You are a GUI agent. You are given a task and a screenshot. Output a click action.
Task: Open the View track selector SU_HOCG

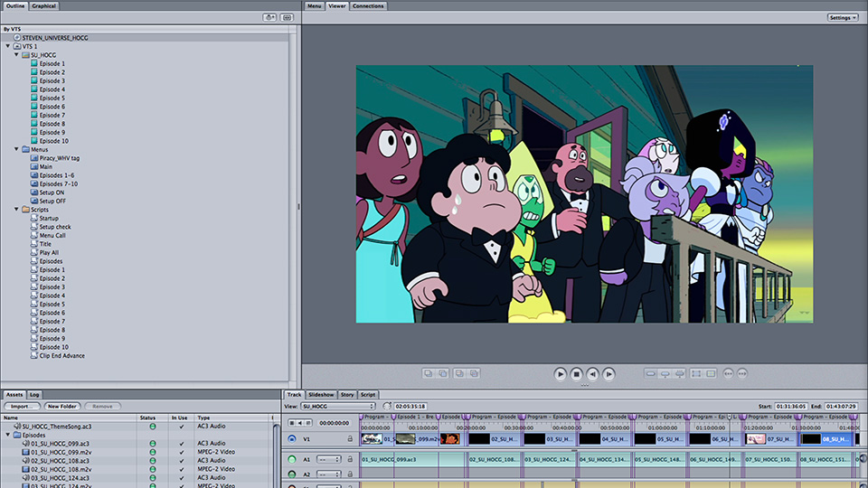(339, 406)
